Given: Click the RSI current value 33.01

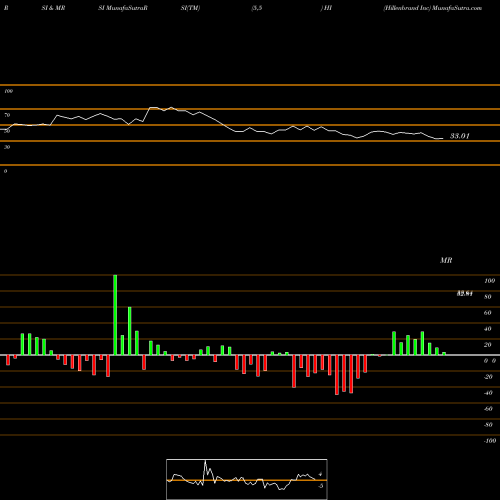Looking at the screenshot, I should point(460,136).
